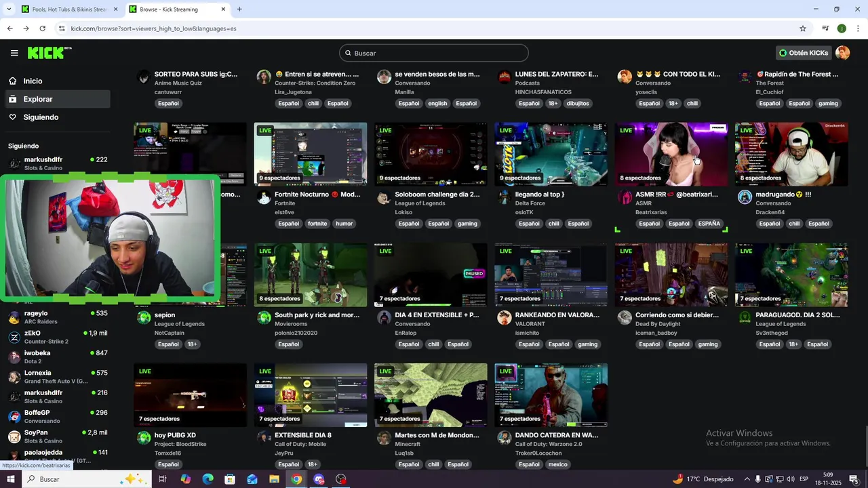Open ismichito channel avatar

point(505,318)
